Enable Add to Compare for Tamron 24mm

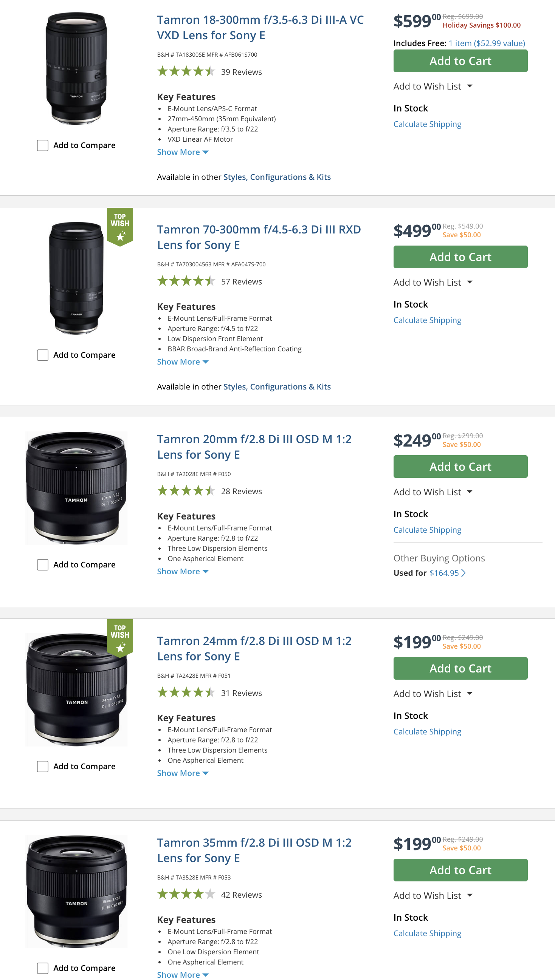coord(43,766)
